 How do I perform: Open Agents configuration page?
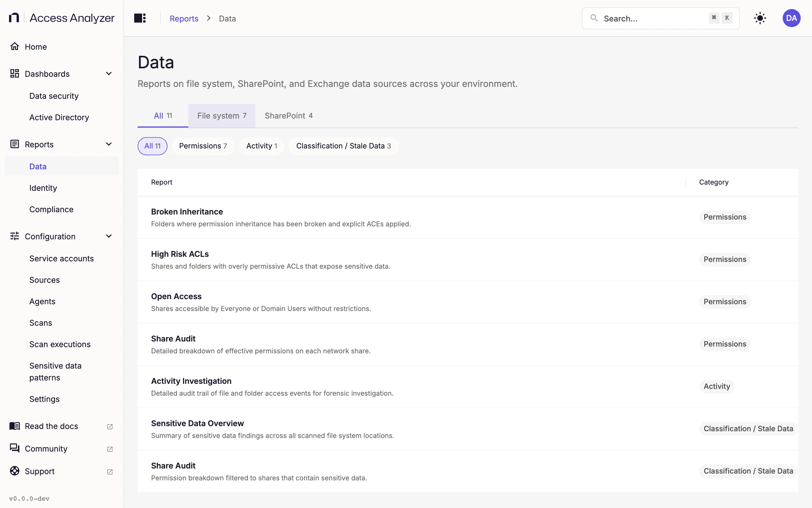pos(62,301)
